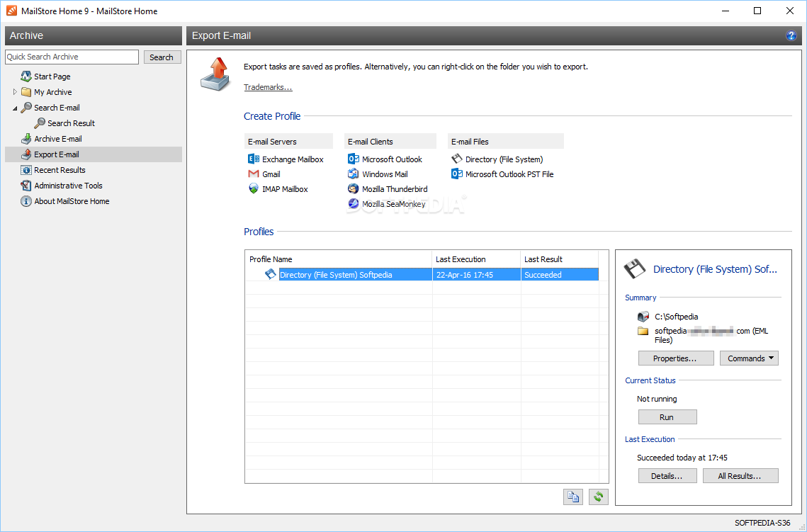807x532 pixels.
Task: Click the About MailStore Home info icon
Action: (26, 201)
